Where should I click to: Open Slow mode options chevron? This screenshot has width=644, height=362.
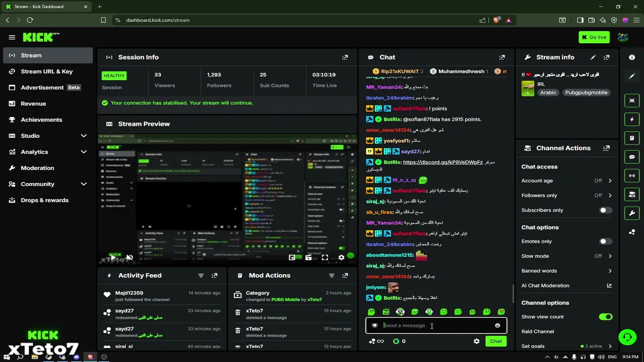(x=610, y=256)
